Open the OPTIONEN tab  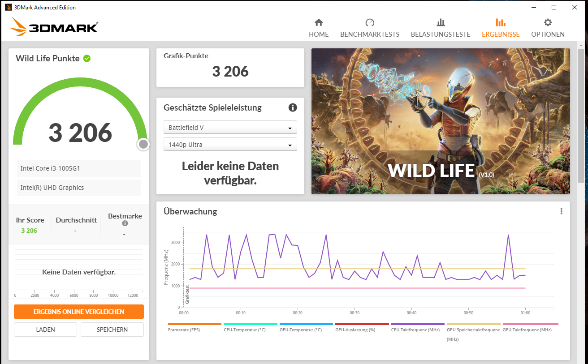coord(548,28)
